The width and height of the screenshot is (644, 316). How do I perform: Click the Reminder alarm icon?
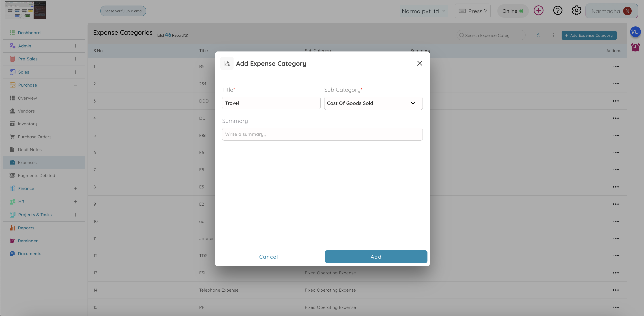(12, 241)
